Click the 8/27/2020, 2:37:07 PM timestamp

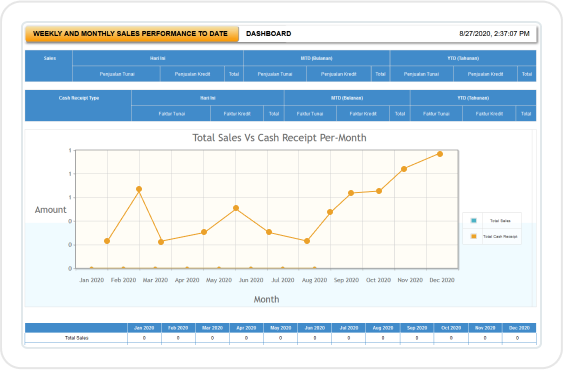pos(494,34)
